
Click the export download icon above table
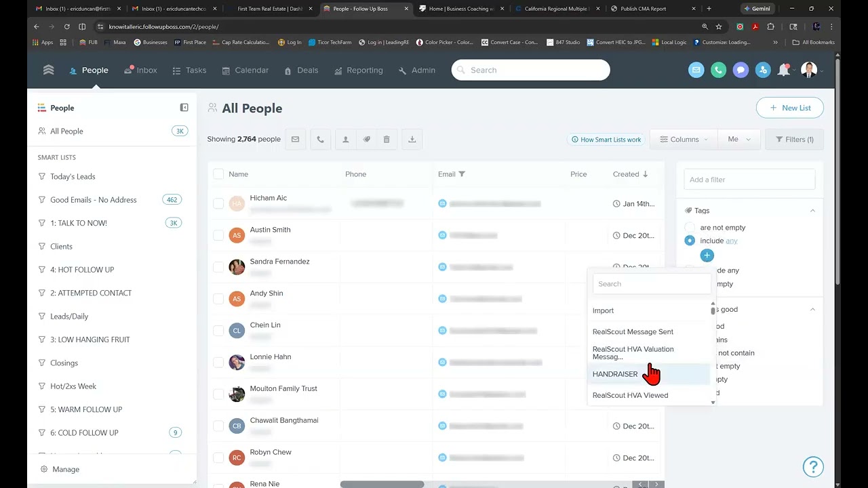pyautogui.click(x=412, y=140)
